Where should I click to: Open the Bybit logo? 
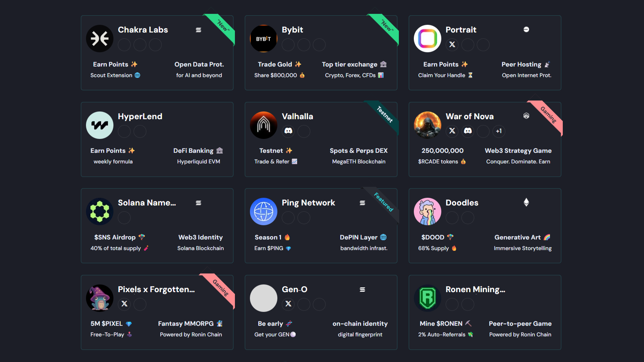[263, 38]
